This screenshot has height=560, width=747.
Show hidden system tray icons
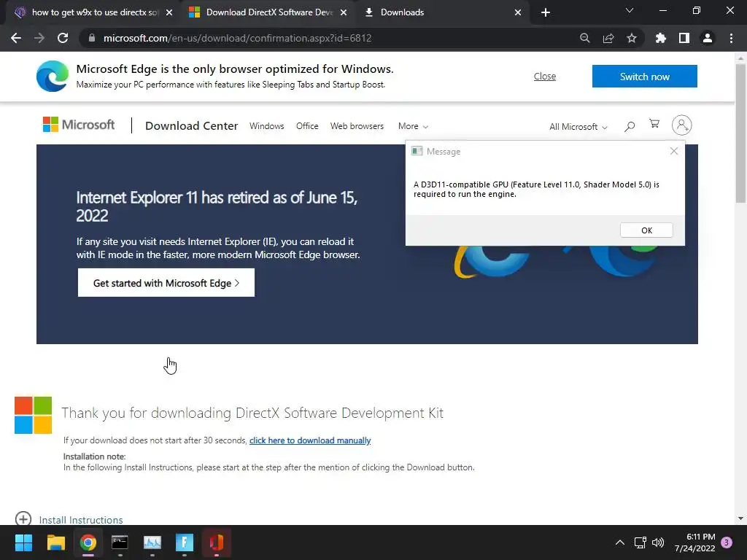point(619,542)
